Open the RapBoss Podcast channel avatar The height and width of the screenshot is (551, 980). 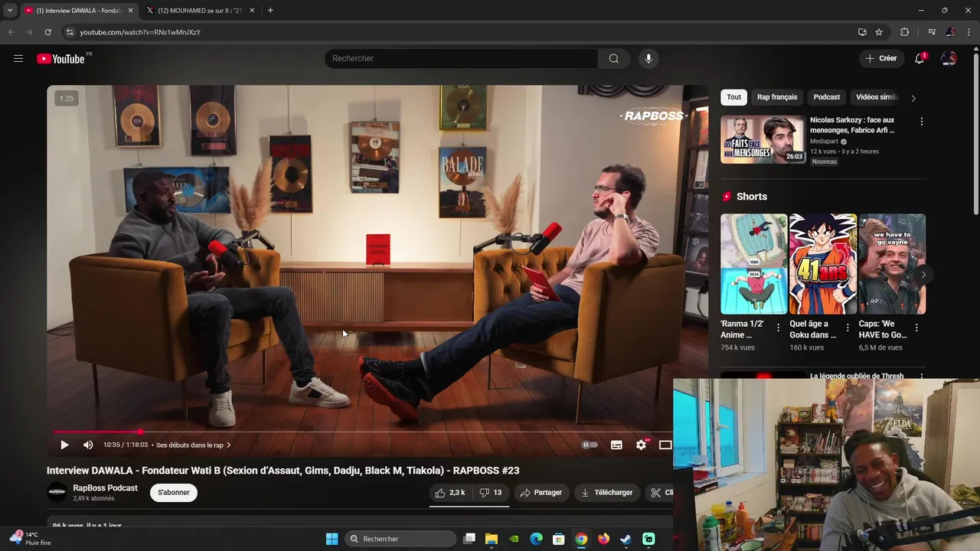pos(57,493)
